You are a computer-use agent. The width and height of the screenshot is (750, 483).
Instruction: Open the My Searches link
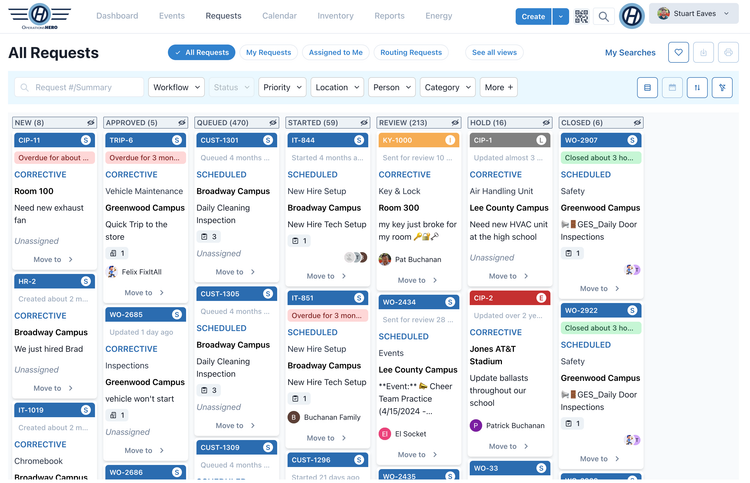(630, 52)
